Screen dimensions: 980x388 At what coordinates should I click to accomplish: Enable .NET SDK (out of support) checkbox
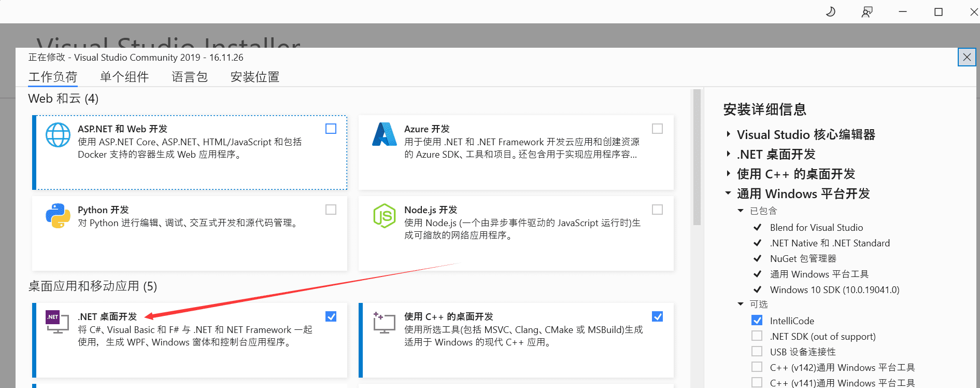coord(757,336)
